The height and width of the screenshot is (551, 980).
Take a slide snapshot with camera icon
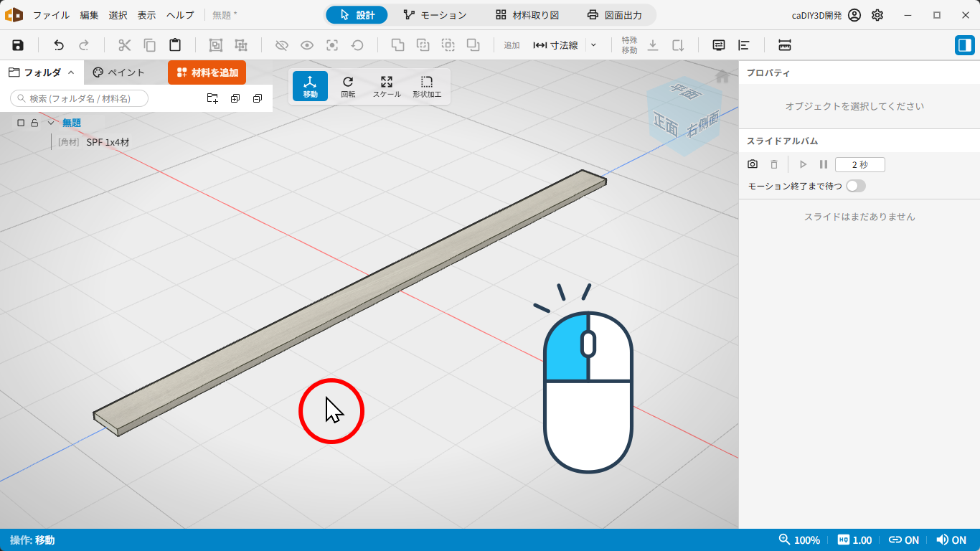[753, 164]
